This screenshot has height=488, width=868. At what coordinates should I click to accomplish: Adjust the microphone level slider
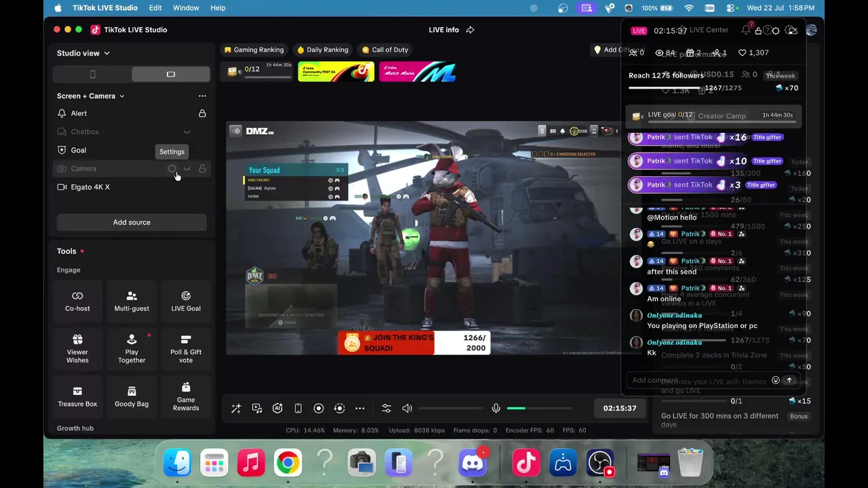point(540,408)
